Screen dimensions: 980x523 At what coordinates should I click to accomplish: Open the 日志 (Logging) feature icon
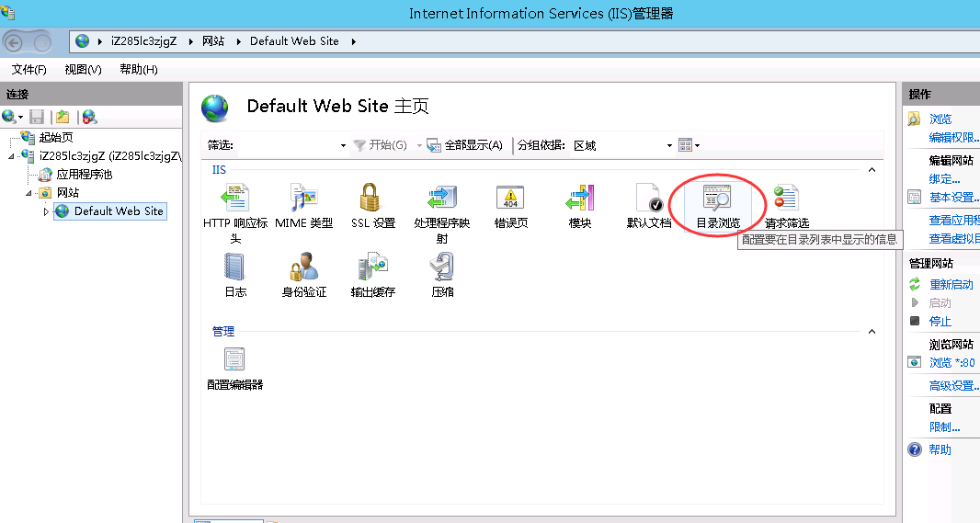pyautogui.click(x=234, y=267)
